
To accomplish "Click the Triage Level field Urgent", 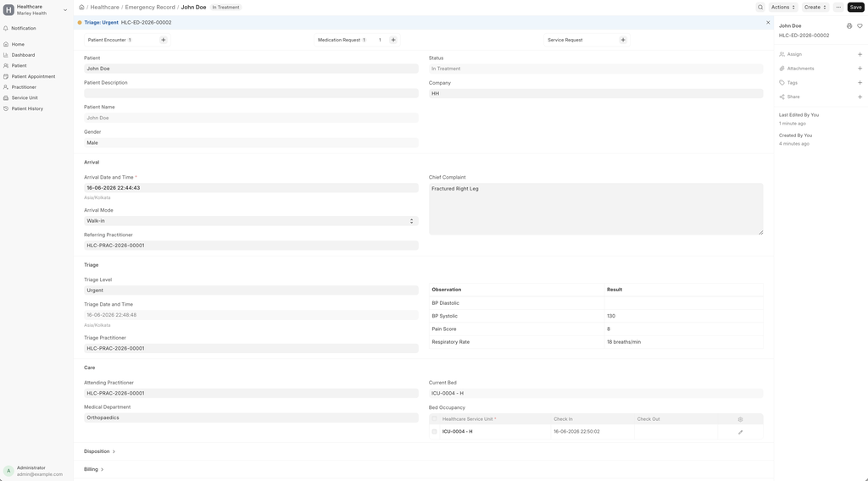I will click(x=251, y=290).
